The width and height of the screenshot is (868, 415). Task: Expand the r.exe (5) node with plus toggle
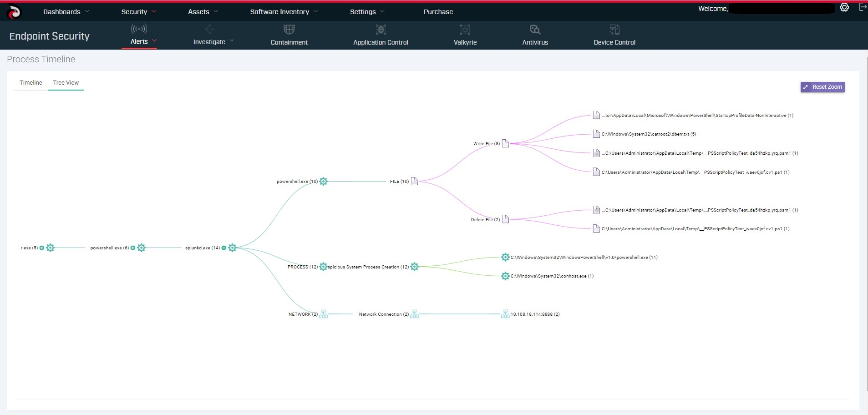point(42,248)
